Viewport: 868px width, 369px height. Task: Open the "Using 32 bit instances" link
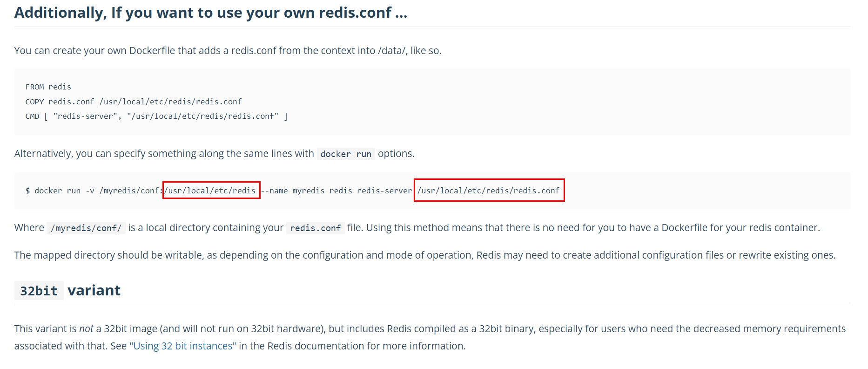click(x=183, y=346)
